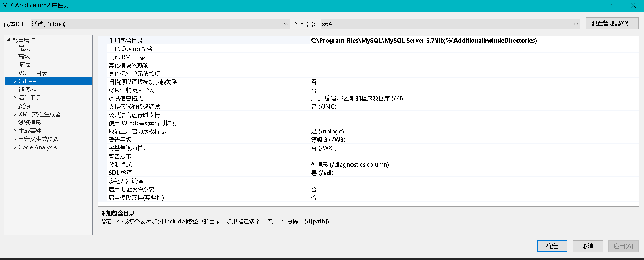Select the 浏览信息 tree item

click(30, 123)
